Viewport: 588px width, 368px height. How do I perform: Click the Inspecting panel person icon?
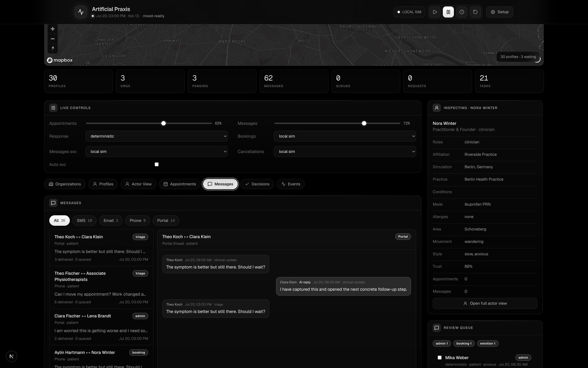437,108
